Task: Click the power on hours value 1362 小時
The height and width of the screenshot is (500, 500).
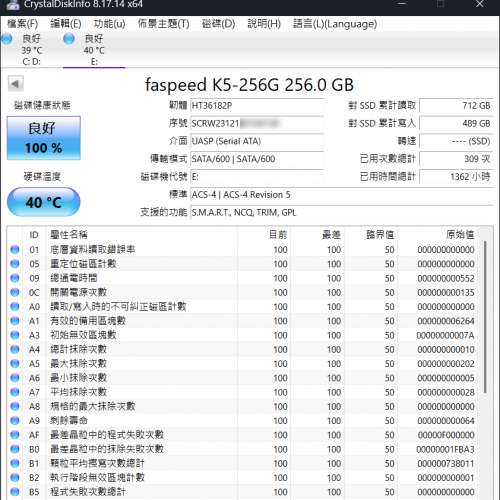Action: click(x=456, y=177)
